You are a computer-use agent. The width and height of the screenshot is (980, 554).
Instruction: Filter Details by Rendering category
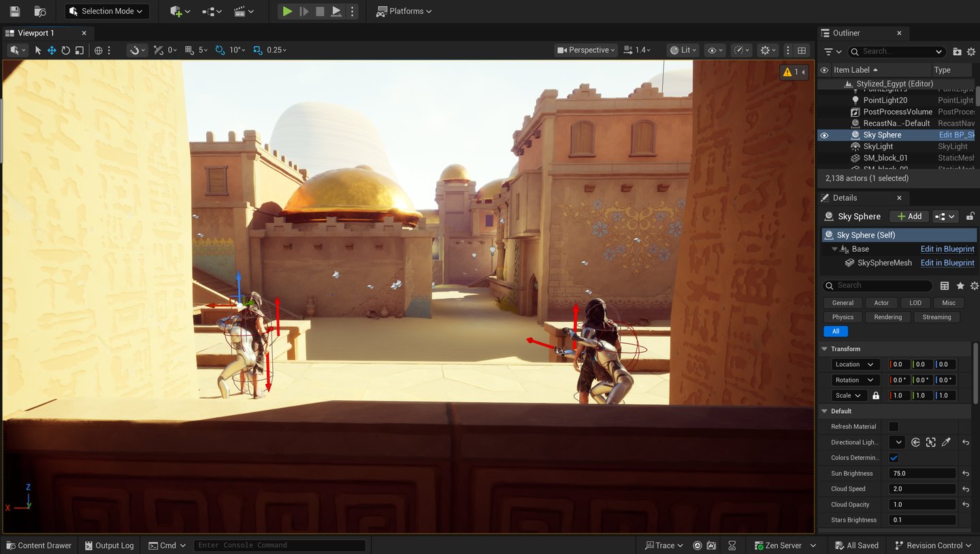[888, 317]
